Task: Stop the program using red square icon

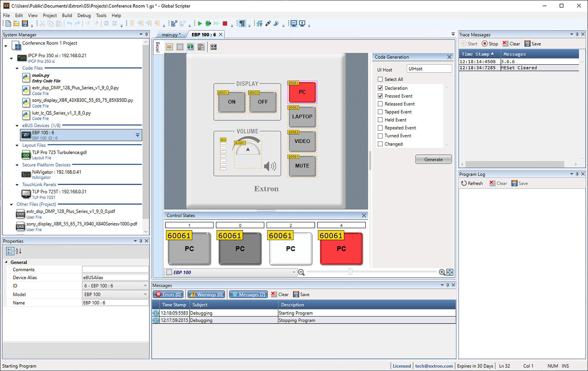Action: point(225,24)
